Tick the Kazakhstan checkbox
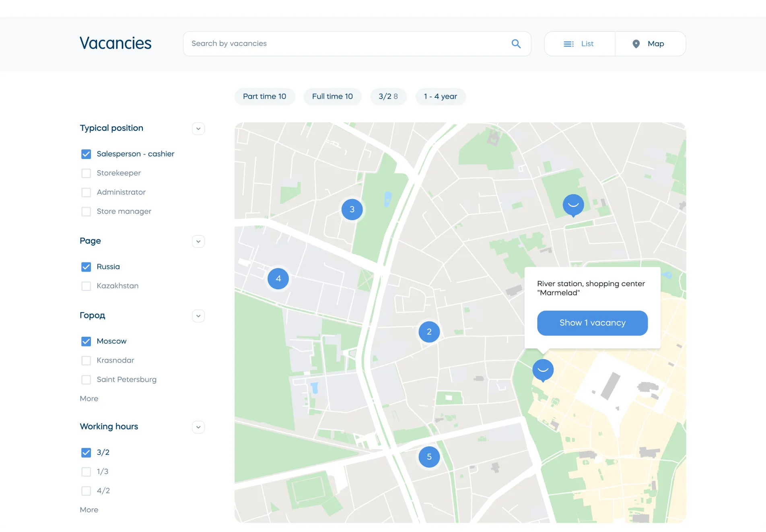 tap(86, 286)
